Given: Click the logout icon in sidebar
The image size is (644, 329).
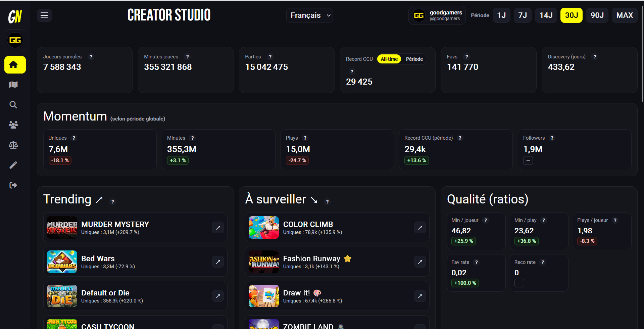Looking at the screenshot, I should coord(13,185).
